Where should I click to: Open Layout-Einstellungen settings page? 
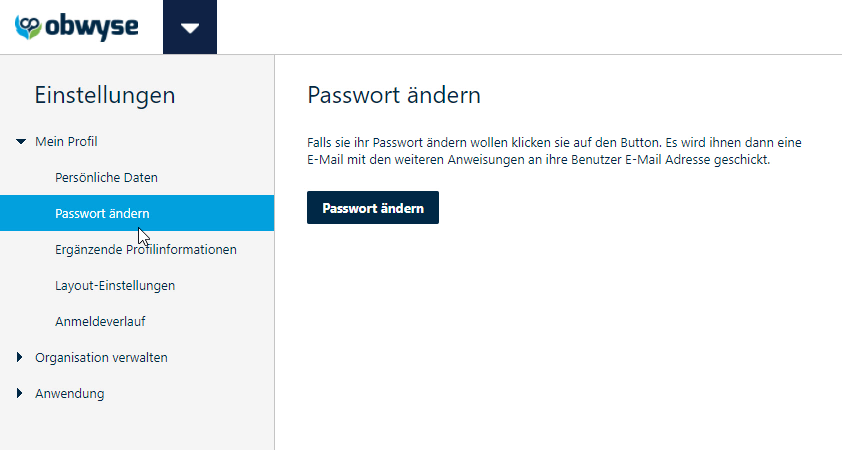click(115, 286)
